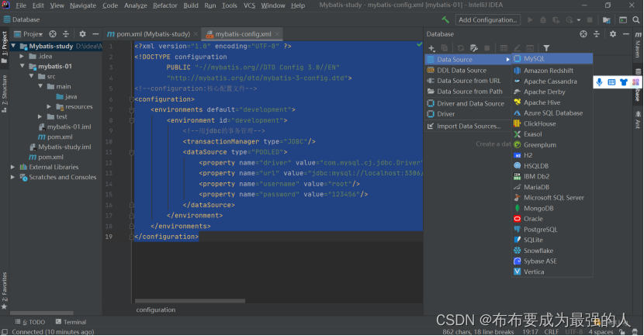Choose Snowflake data source
The width and height of the screenshot is (644, 336).
[552, 251]
